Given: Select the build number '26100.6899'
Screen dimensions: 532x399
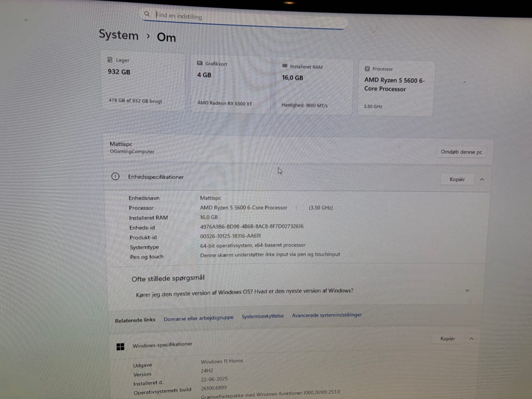Looking at the screenshot, I should pyautogui.click(x=214, y=388).
